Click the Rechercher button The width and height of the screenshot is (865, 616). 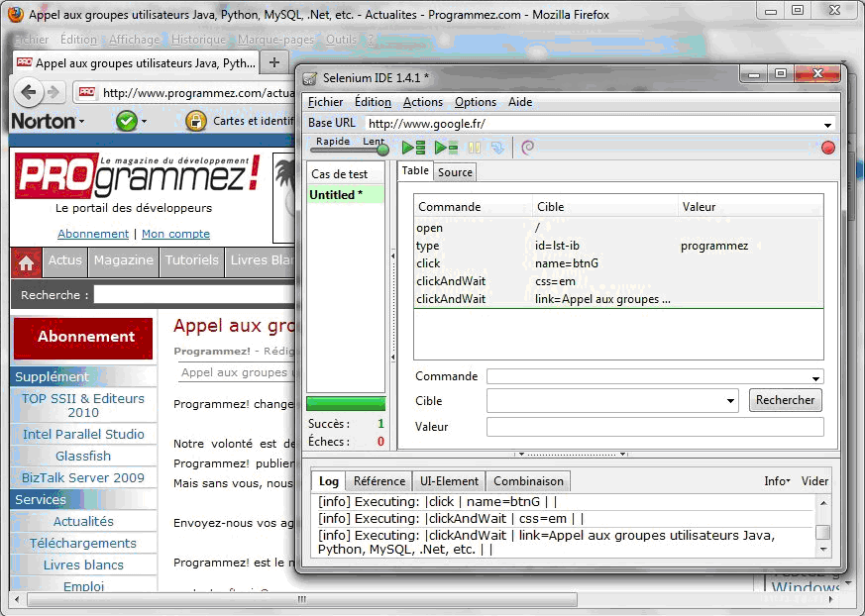785,400
